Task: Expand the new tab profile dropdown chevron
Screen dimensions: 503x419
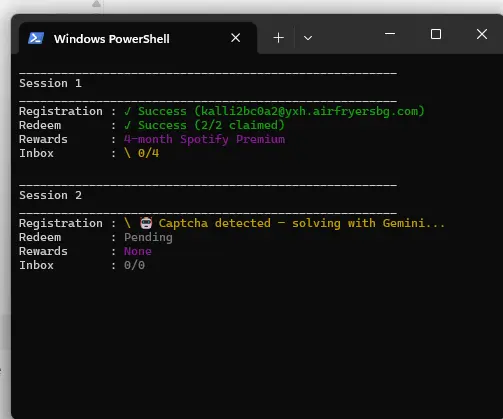Action: (308, 38)
